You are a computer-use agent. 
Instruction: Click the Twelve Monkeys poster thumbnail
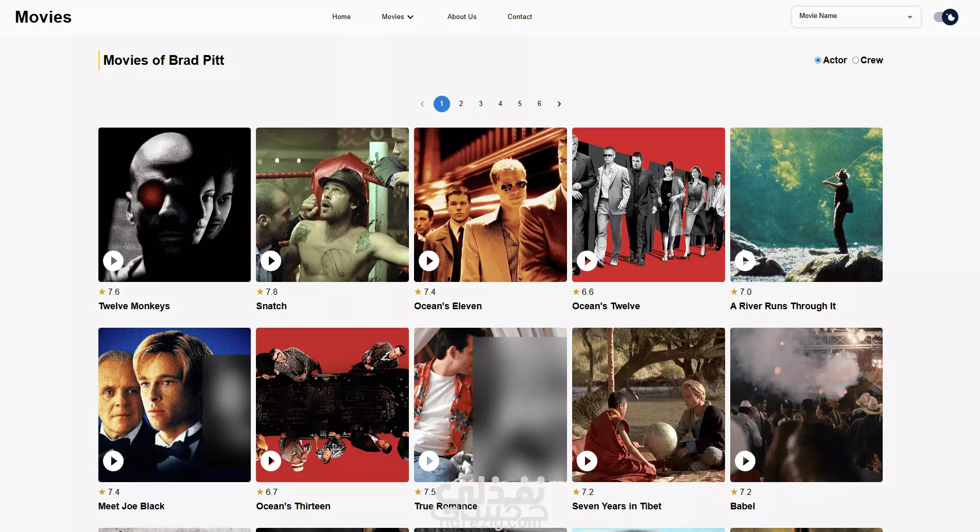coord(175,205)
